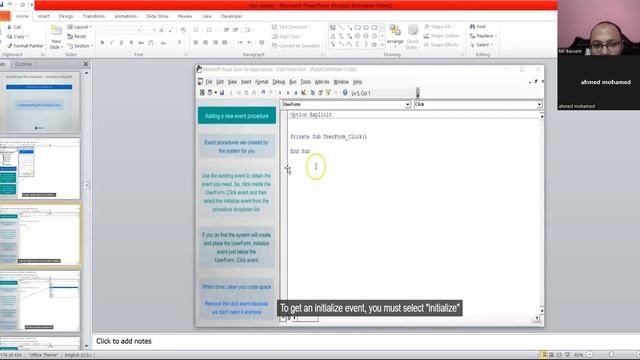Click Replace in Editing group
640x360 pixels.
(483, 36)
